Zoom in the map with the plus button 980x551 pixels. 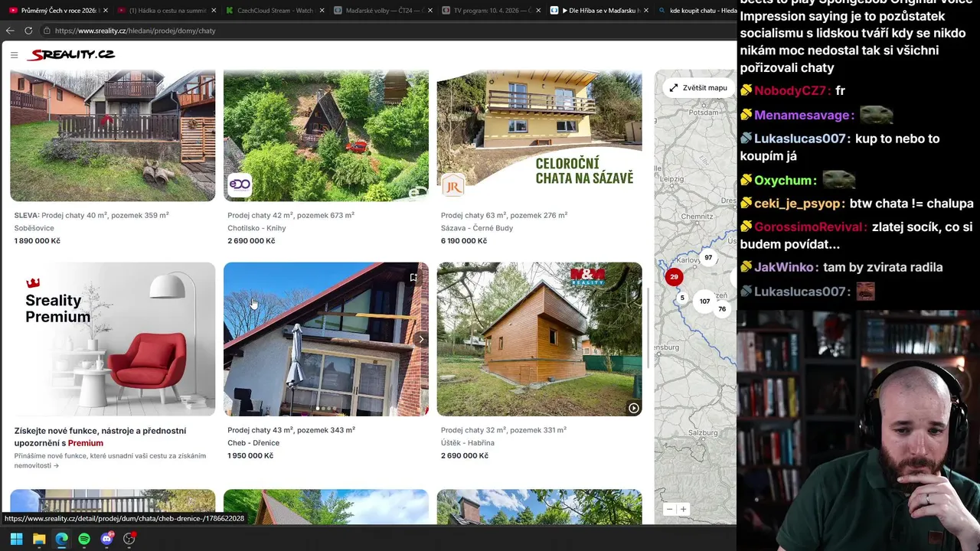pyautogui.click(x=683, y=509)
